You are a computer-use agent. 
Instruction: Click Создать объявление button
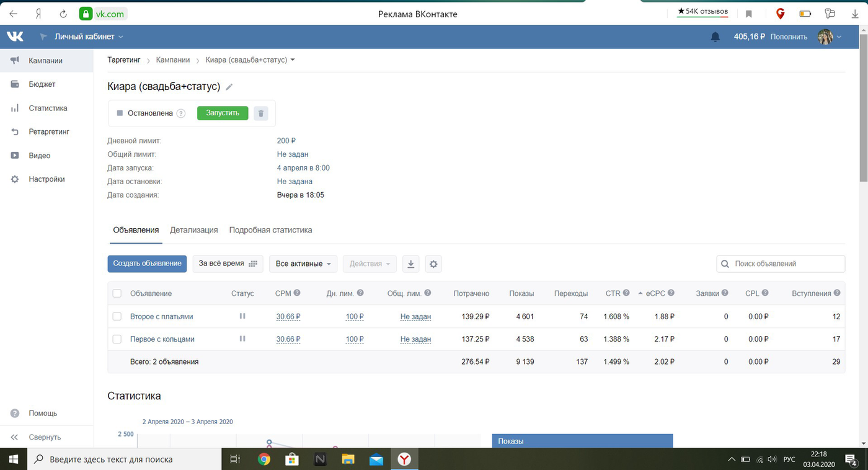tap(148, 264)
